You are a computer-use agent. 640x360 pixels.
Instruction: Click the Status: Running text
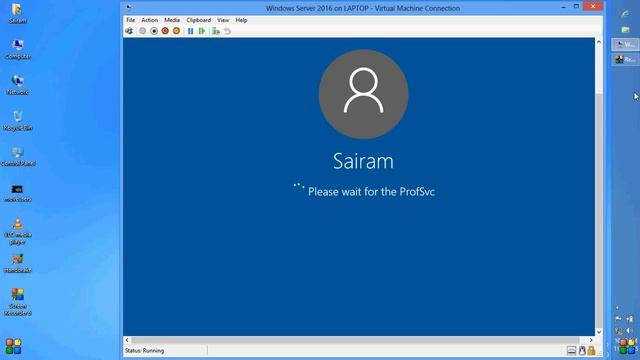click(x=144, y=351)
